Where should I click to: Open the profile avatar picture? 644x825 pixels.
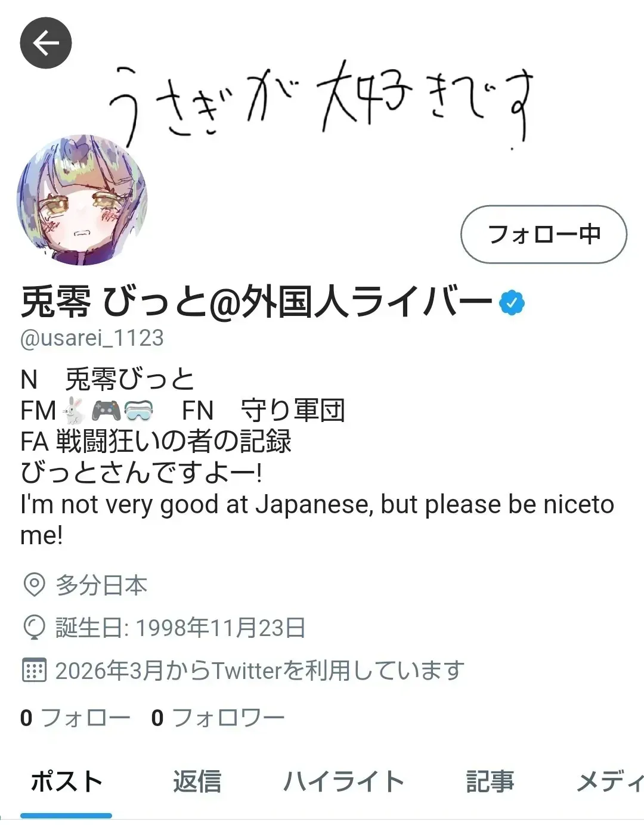coord(82,200)
